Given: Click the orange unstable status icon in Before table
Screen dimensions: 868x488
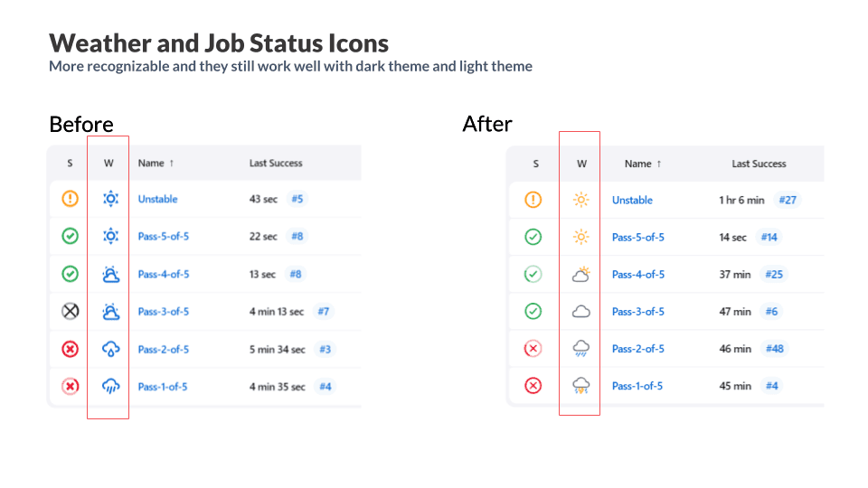Looking at the screenshot, I should [70, 199].
